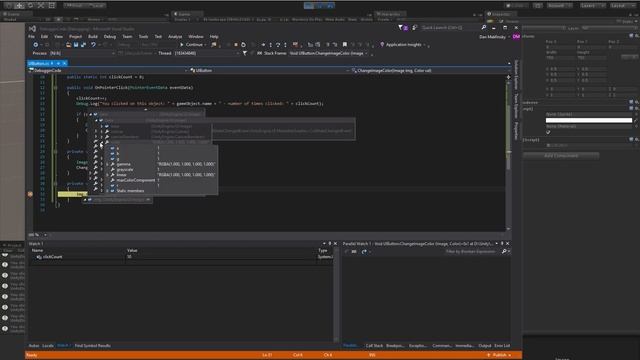Open the Help menu
Screen dimensions: 640x360
(214, 36)
